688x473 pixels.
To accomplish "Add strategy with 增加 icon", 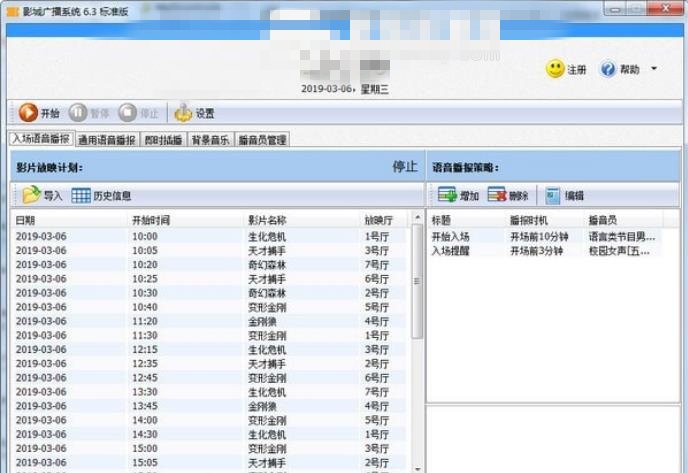I will (448, 195).
